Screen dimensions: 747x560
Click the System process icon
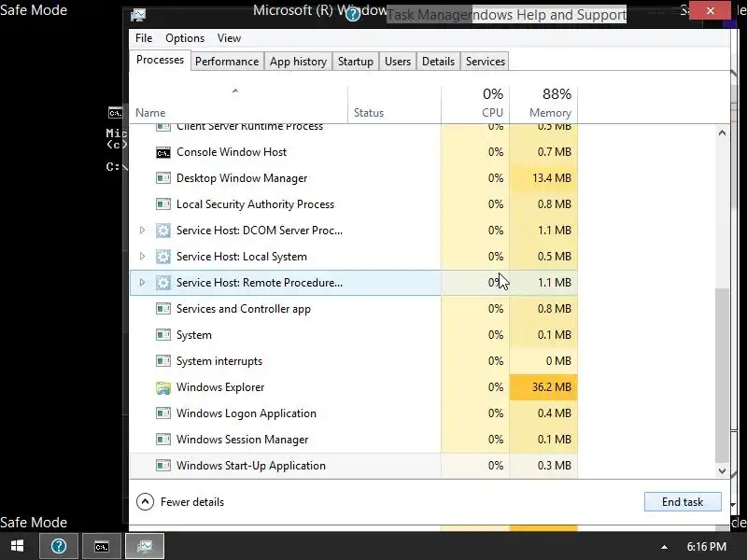click(x=162, y=335)
